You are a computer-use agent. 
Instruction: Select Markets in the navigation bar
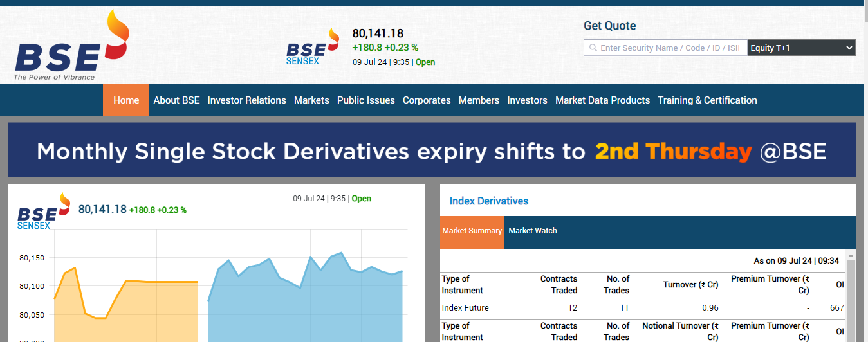pyautogui.click(x=311, y=100)
